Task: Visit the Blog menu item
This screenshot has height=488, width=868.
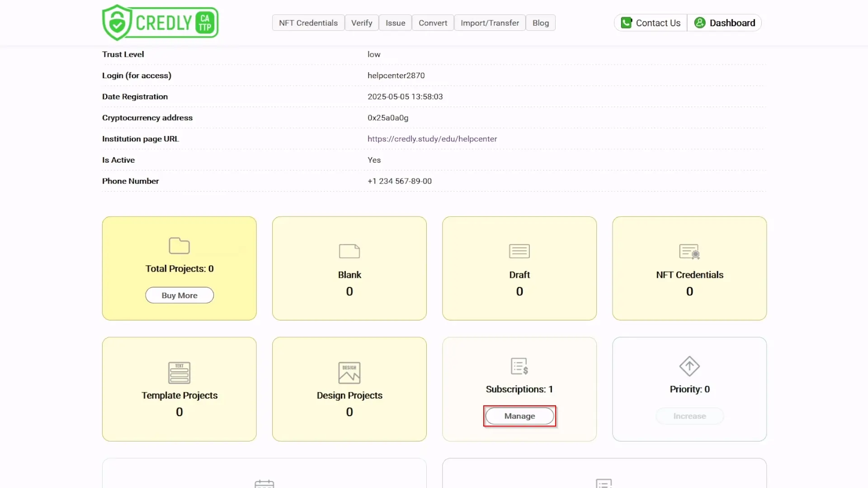Action: pos(541,23)
